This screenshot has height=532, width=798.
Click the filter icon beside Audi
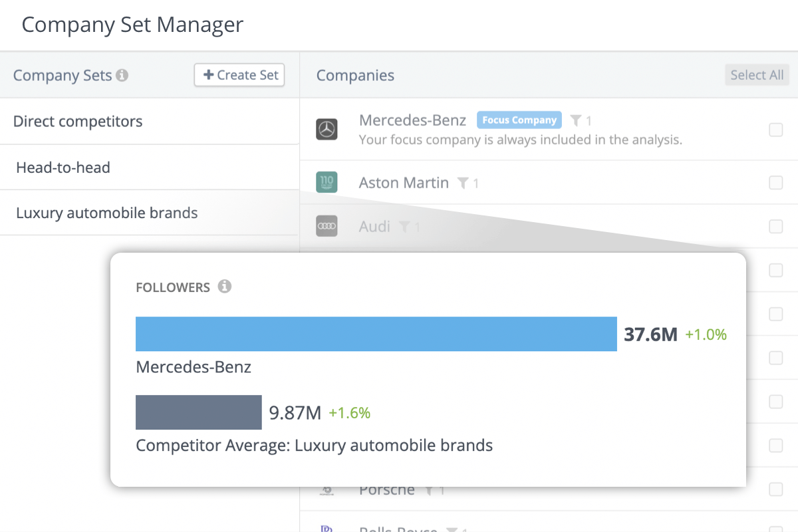404,227
